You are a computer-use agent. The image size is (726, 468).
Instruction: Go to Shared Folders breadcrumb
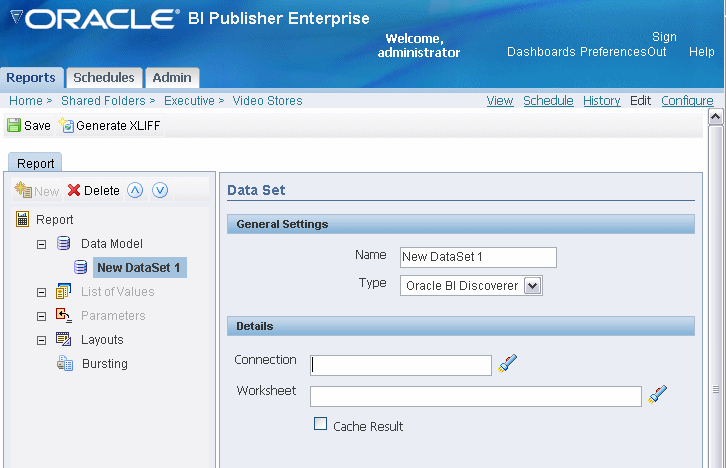pyautogui.click(x=103, y=100)
